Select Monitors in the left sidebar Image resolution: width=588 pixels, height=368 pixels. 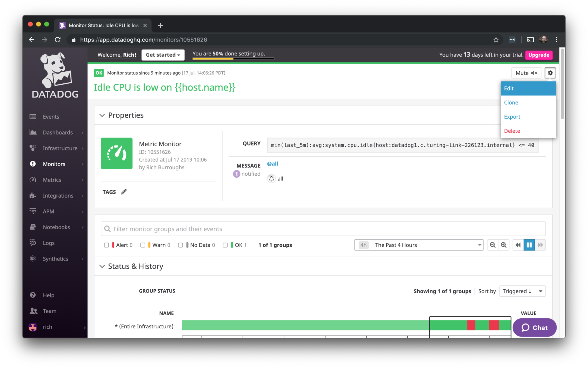coord(54,164)
